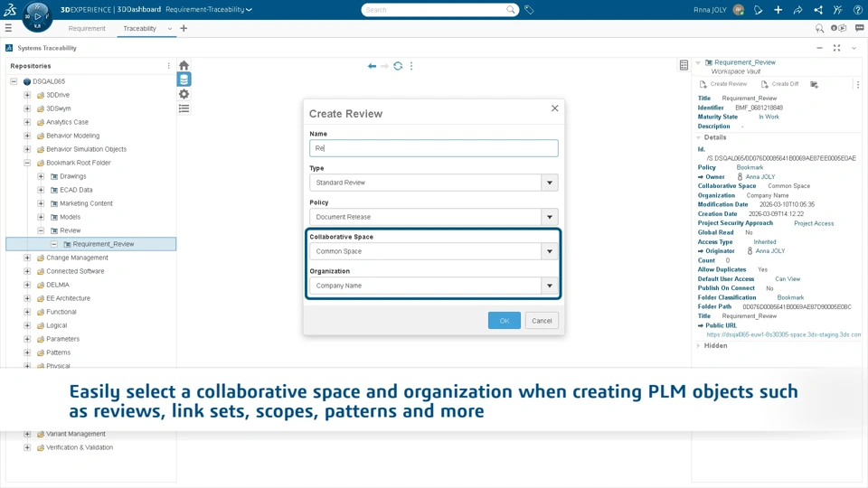
Task: Open the help question mark icon
Action: click(857, 9)
